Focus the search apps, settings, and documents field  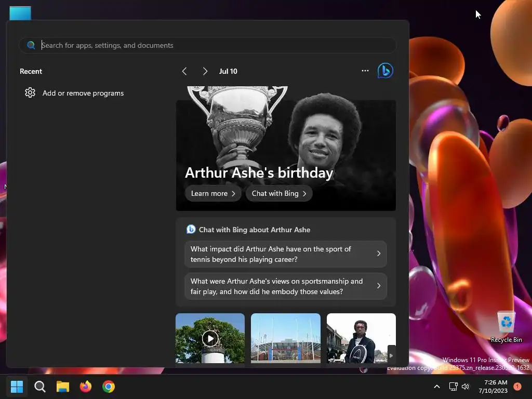208,45
